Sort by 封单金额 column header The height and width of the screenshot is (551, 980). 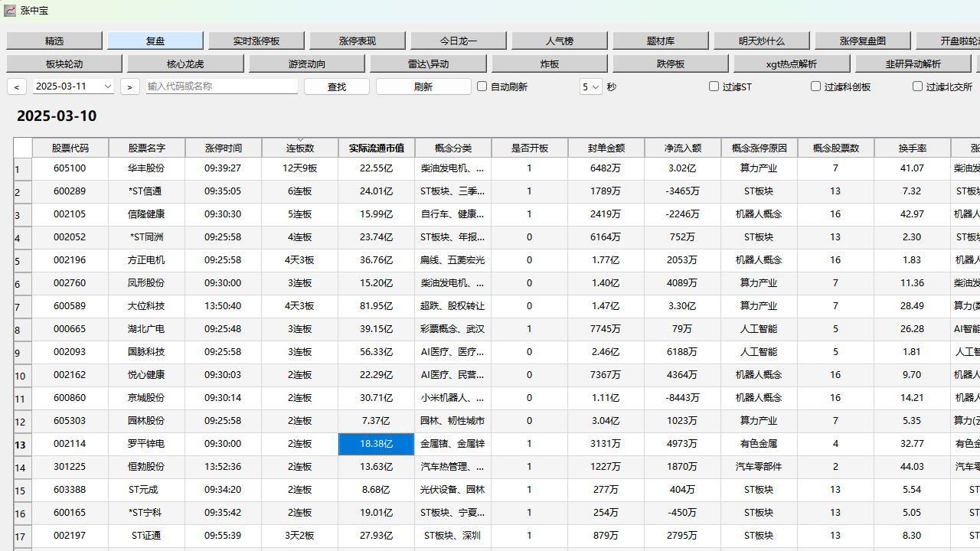coord(606,148)
